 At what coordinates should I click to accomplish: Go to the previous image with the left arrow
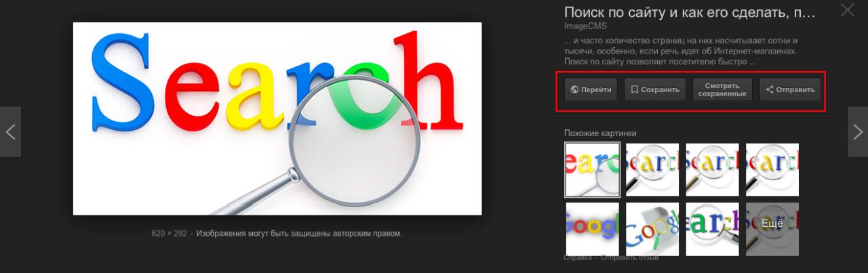point(10,132)
